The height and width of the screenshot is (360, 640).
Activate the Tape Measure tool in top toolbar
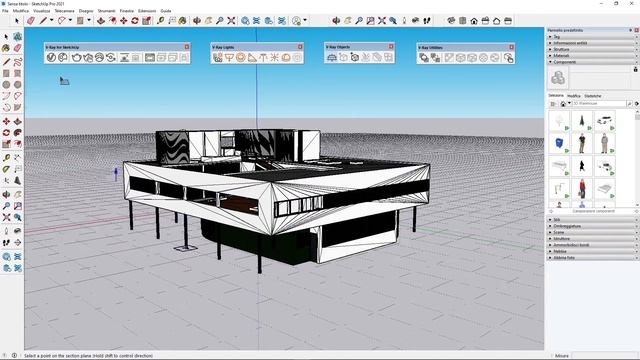tap(160, 20)
